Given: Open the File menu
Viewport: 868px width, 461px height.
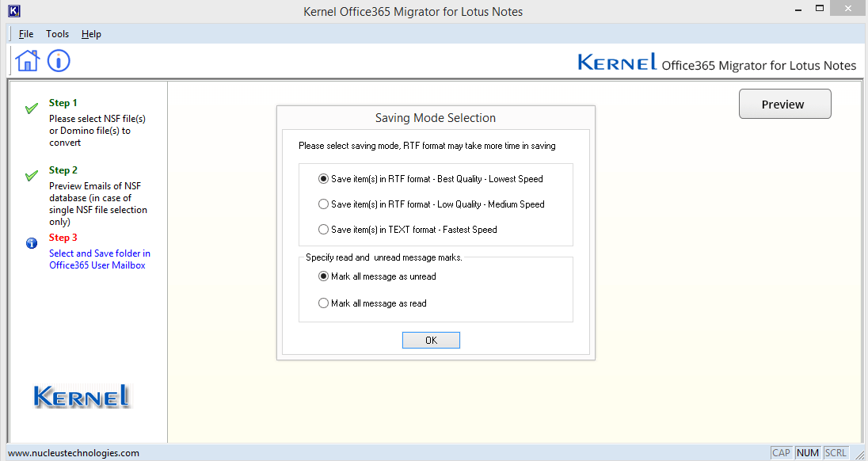Looking at the screenshot, I should pos(26,34).
